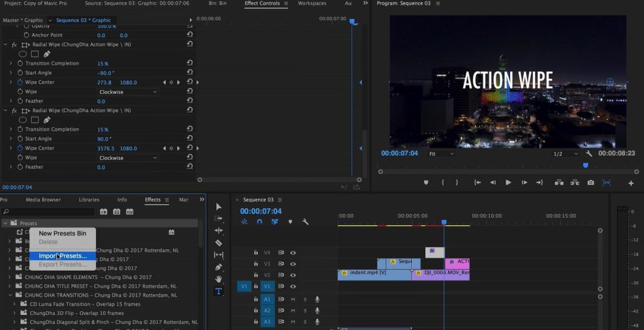The height and width of the screenshot is (330, 644).
Task: Select the Track Select Forward tool
Action: coord(218,218)
